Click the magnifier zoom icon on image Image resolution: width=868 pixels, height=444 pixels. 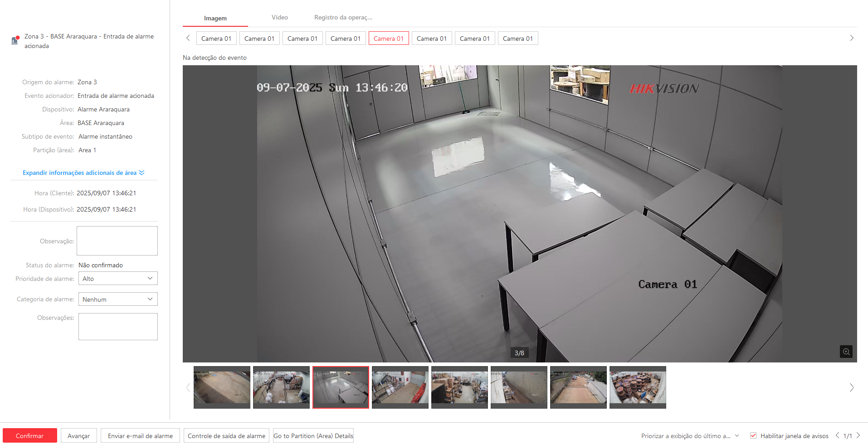(x=846, y=352)
